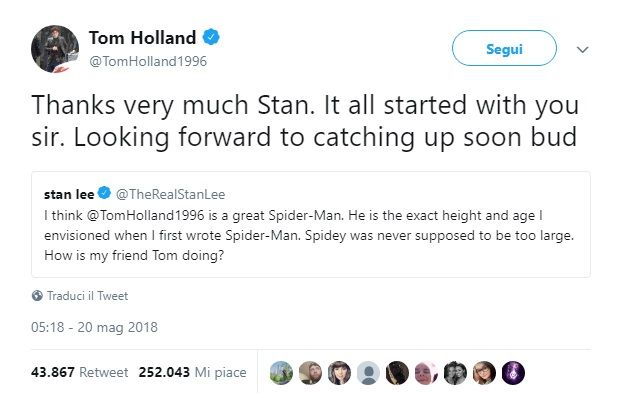
Task: Click the globe icon beside Traduci il Tweet
Action: 37,296
